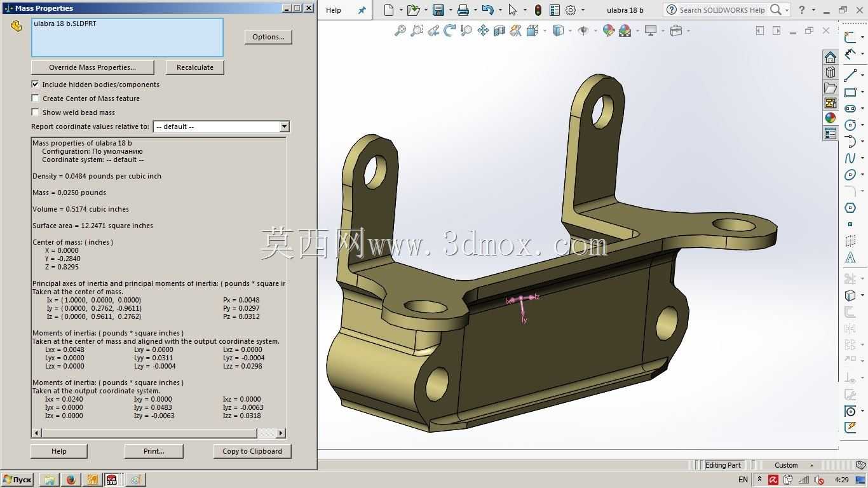Open the SOLIDWORKS Resources home tab
This screenshot has width=868, height=488.
[x=831, y=57]
